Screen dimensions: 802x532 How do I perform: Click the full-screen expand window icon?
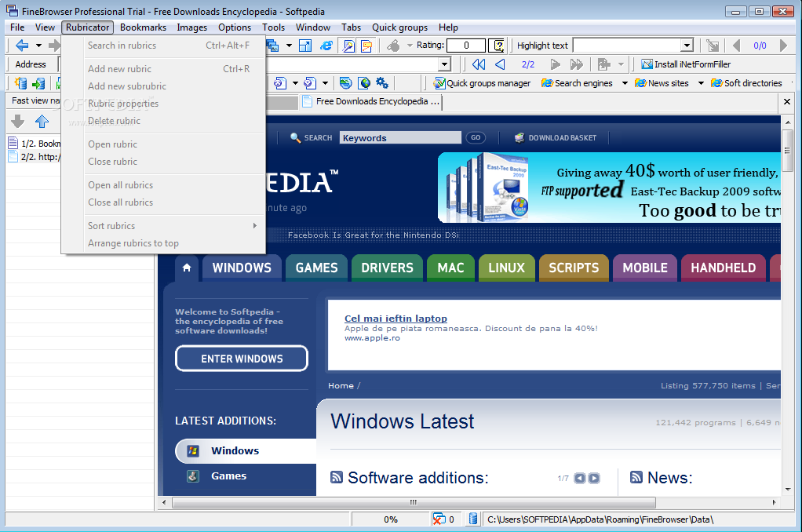305,46
